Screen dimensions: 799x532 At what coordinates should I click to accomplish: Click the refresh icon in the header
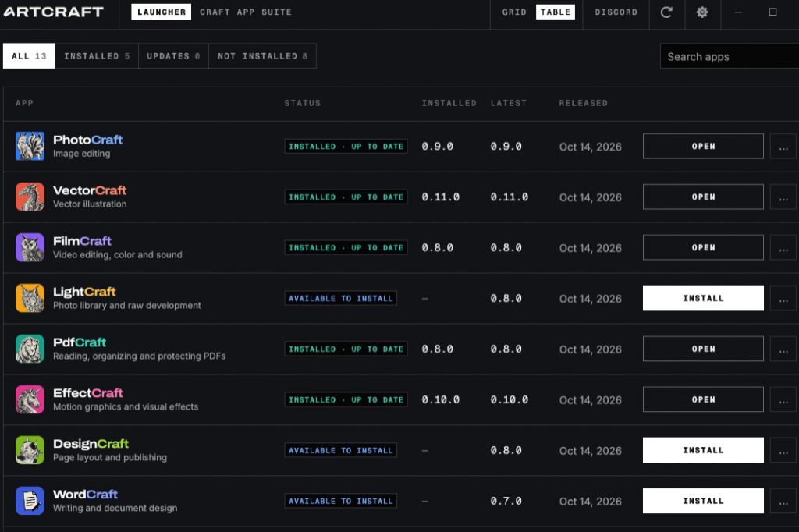(x=666, y=12)
